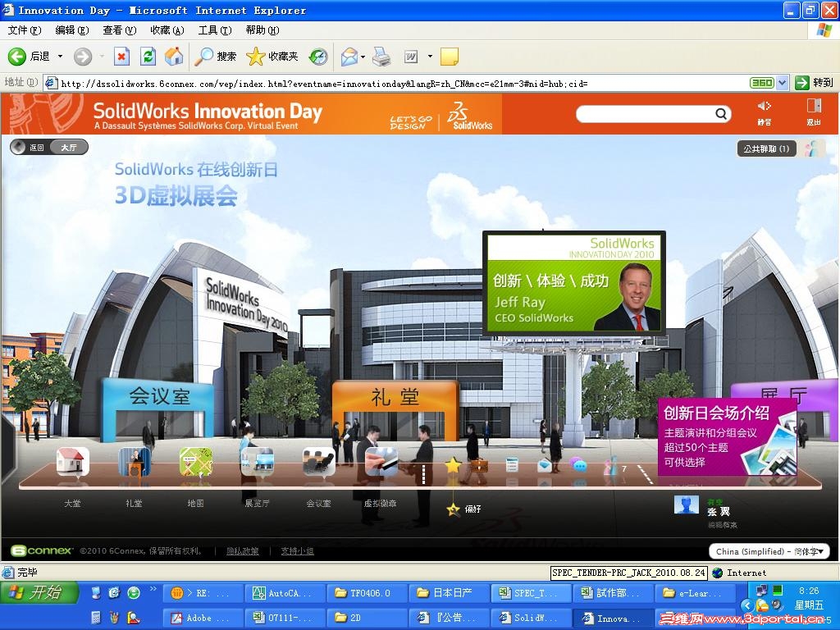Click the 360 button in address bar
The image size is (840, 630).
(x=761, y=83)
